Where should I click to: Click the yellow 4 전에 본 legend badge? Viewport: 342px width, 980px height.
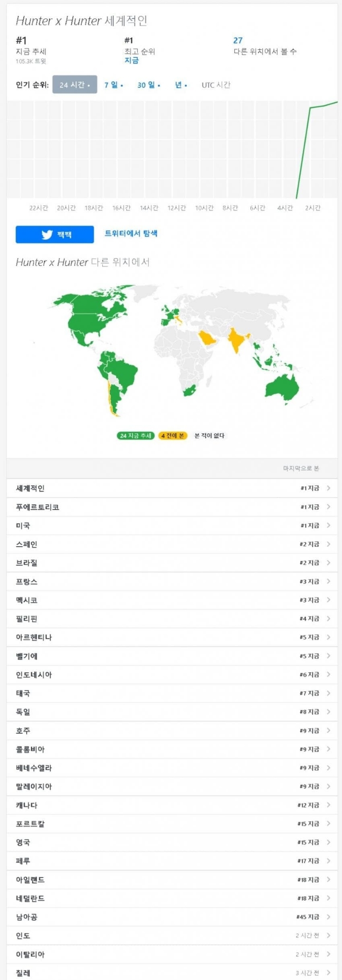tap(172, 435)
